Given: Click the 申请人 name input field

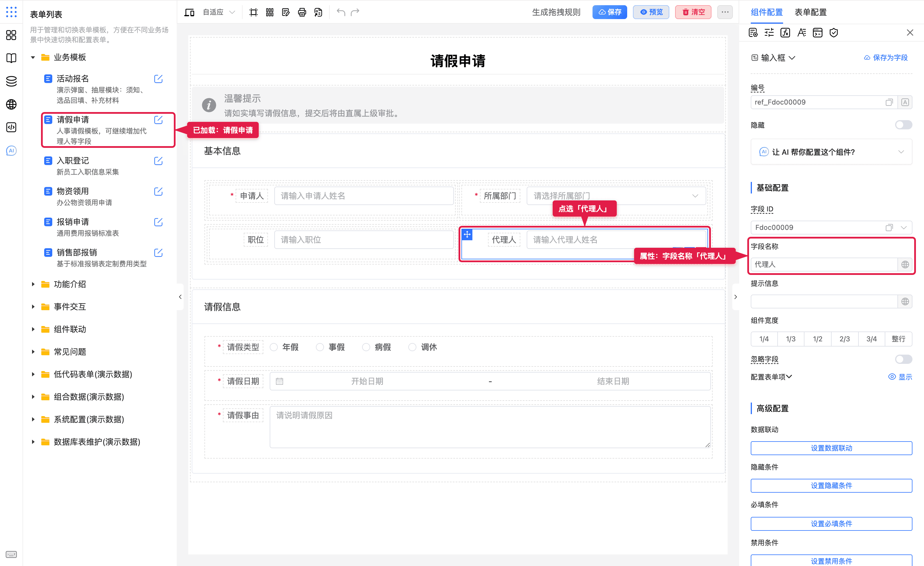Looking at the screenshot, I should click(364, 196).
